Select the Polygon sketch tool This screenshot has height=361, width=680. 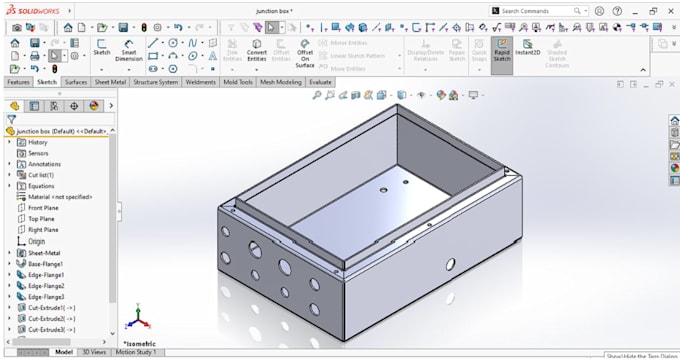[173, 69]
